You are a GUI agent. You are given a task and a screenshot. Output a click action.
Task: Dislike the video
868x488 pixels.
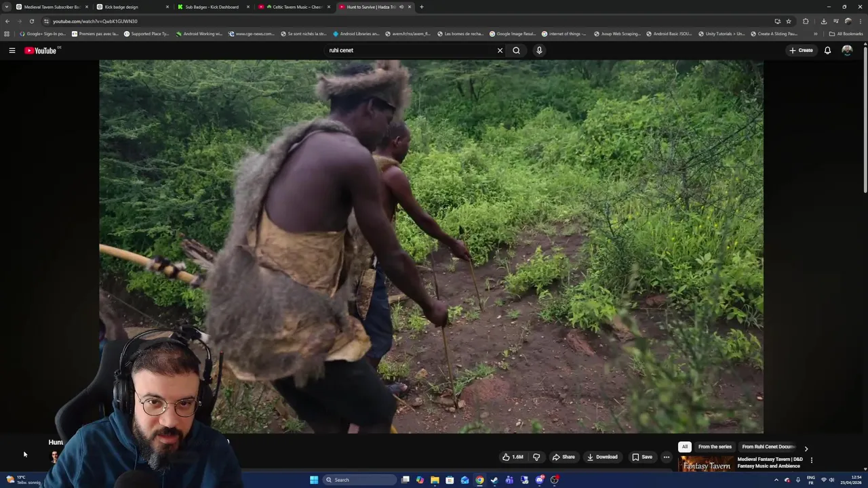536,457
